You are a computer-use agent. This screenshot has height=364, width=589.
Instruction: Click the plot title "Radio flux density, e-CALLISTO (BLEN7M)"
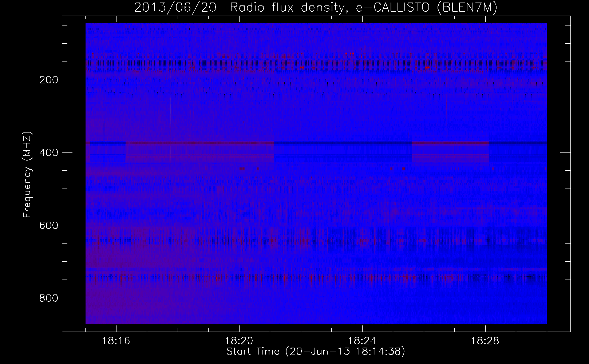[x=363, y=8]
